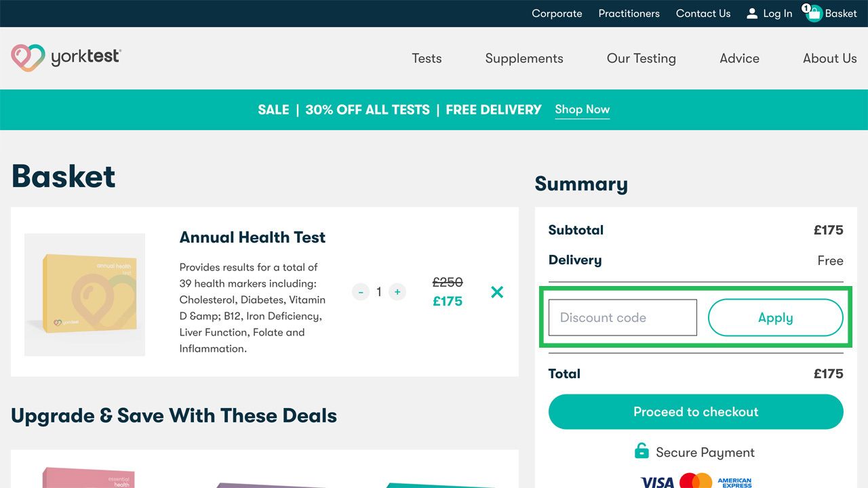Open the Supplements menu

(x=524, y=58)
